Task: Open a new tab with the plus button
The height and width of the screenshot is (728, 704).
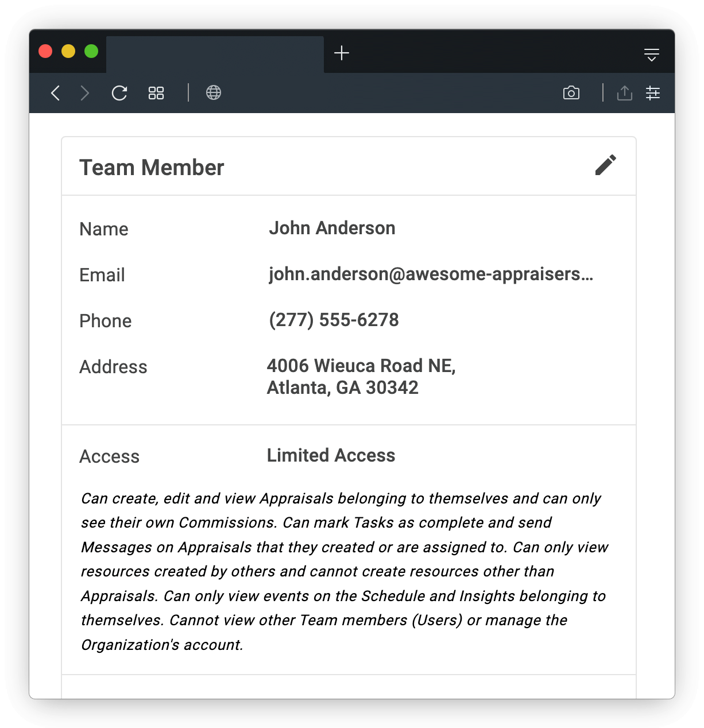Action: tap(342, 53)
